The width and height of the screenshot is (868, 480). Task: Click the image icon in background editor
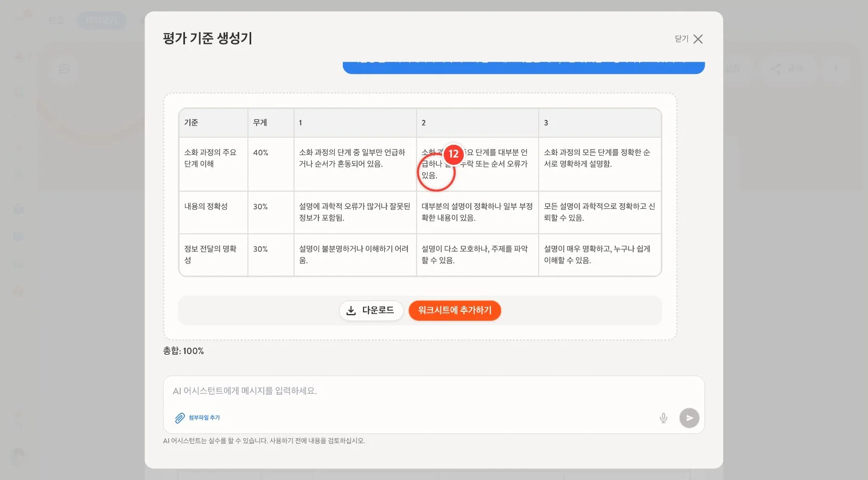click(65, 69)
